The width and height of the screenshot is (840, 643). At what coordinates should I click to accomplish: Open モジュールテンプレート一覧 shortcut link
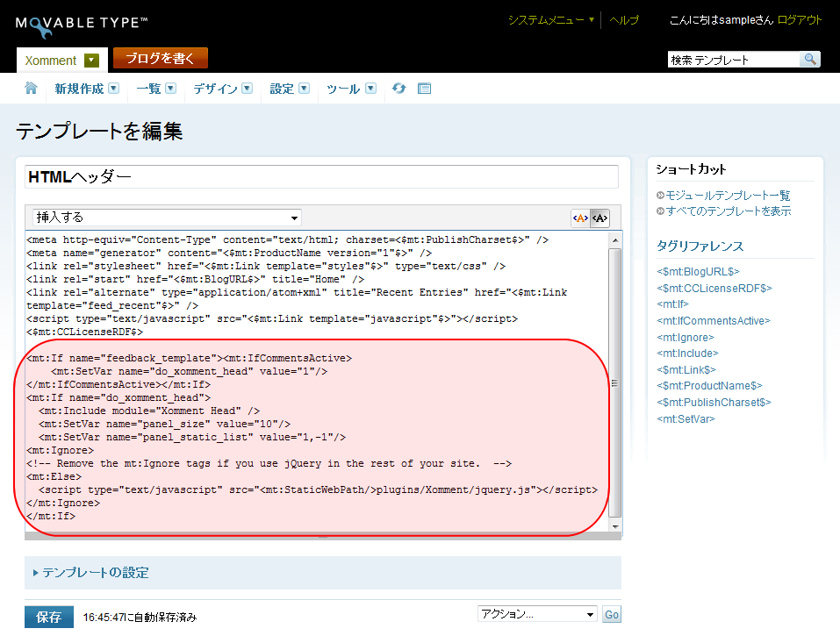coord(728,196)
